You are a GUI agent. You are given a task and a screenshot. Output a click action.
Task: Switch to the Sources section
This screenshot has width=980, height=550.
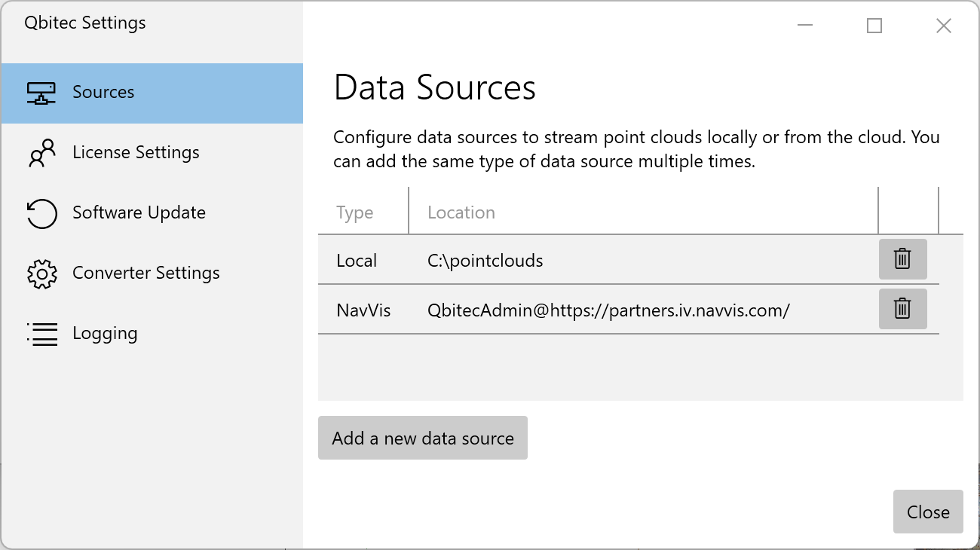click(103, 93)
